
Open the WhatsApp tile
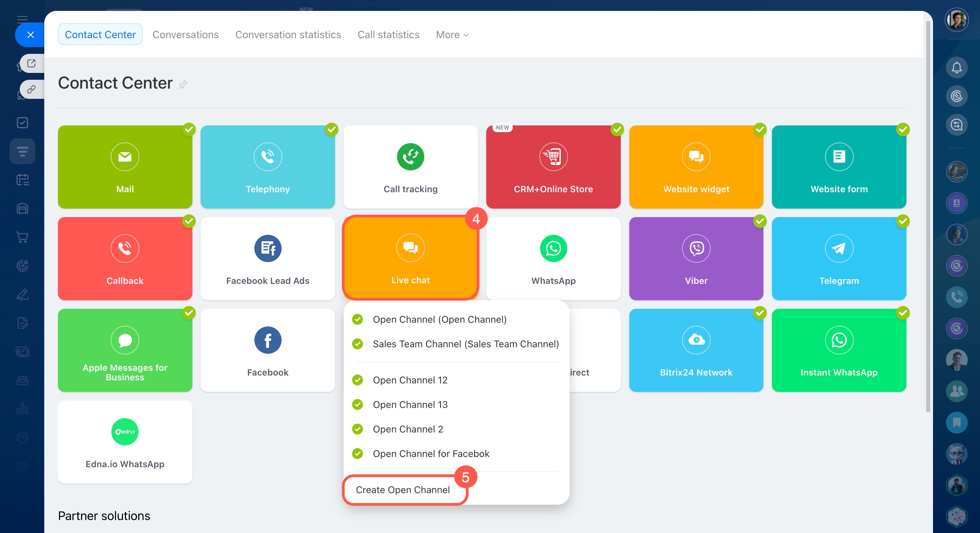point(553,259)
